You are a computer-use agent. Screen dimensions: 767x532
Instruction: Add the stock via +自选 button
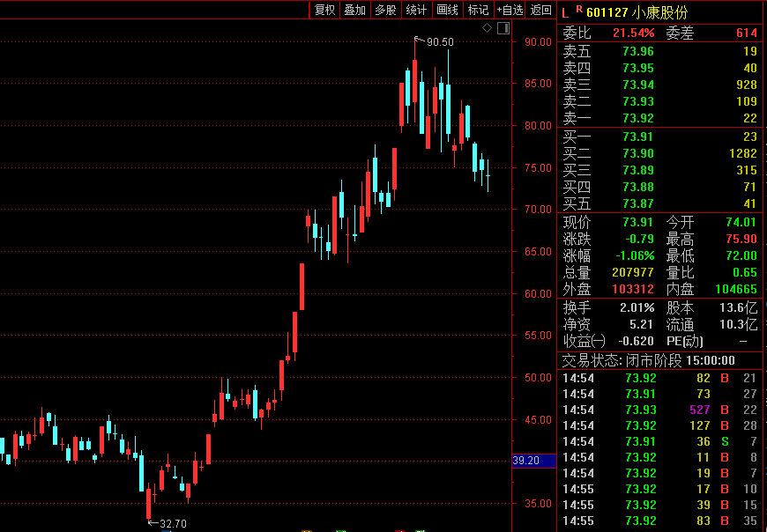pyautogui.click(x=510, y=10)
